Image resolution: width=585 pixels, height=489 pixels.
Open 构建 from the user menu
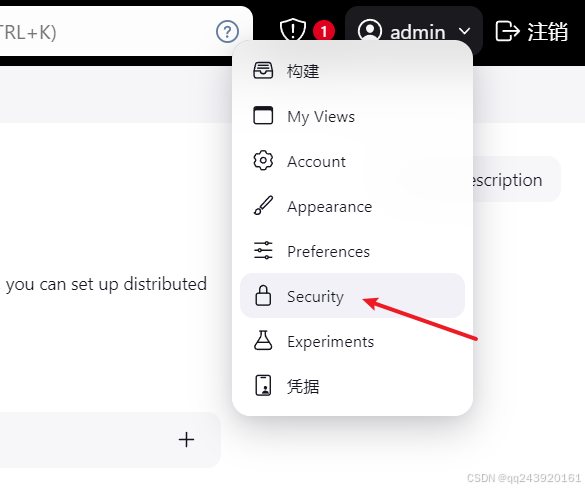point(352,71)
